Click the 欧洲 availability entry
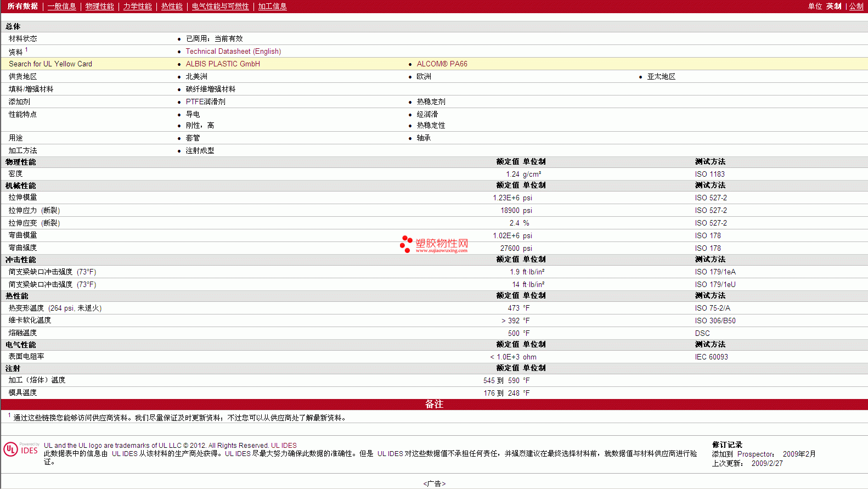 tap(424, 76)
